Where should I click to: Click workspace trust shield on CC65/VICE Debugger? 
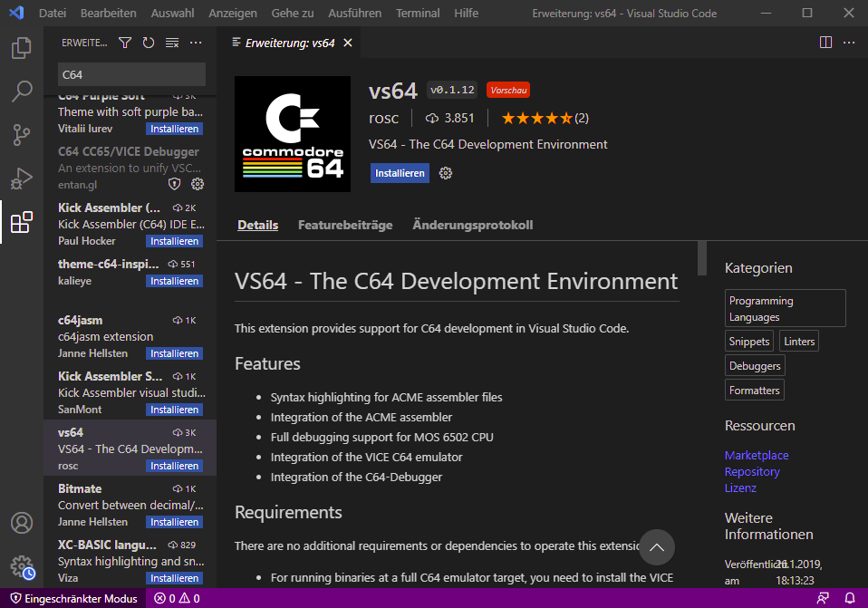(174, 184)
